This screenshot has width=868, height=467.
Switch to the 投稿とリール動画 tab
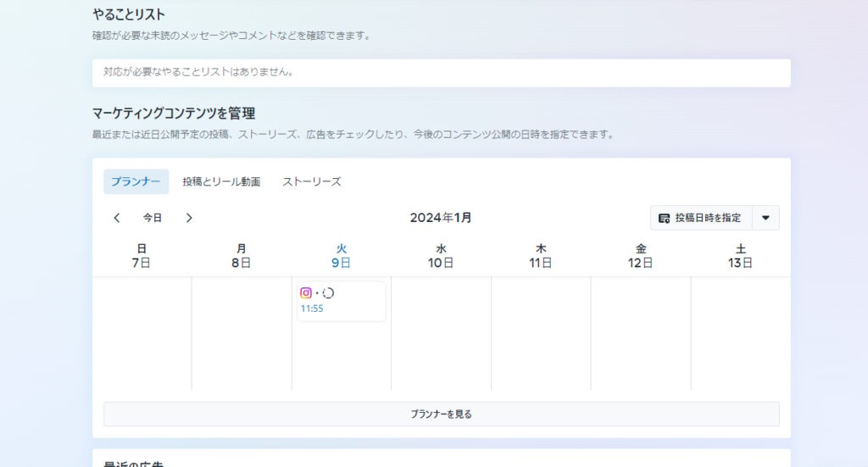point(221,181)
